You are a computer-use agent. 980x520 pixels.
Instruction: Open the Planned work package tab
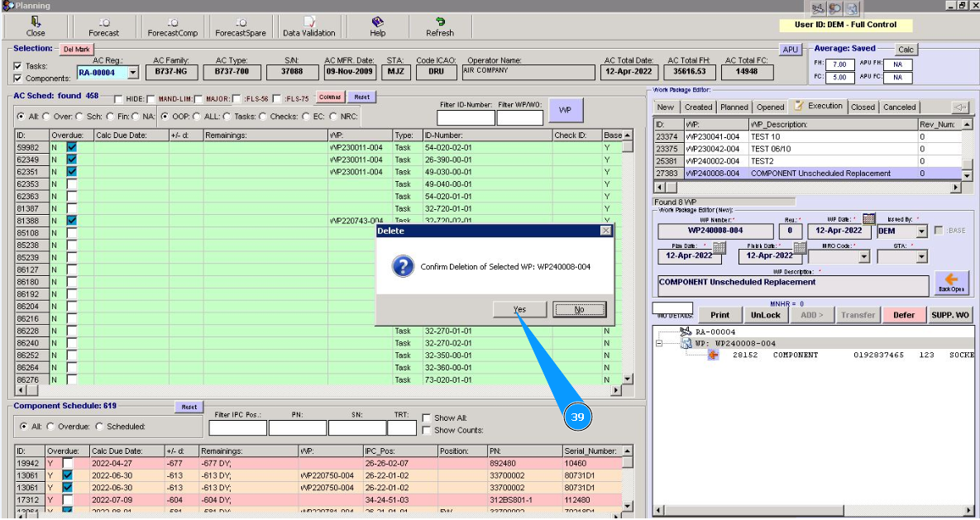tap(734, 107)
